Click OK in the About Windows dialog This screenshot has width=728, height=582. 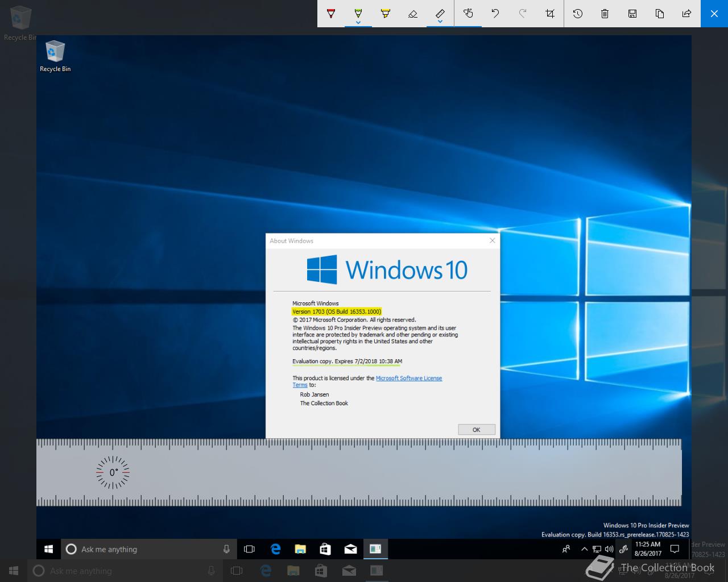point(477,430)
